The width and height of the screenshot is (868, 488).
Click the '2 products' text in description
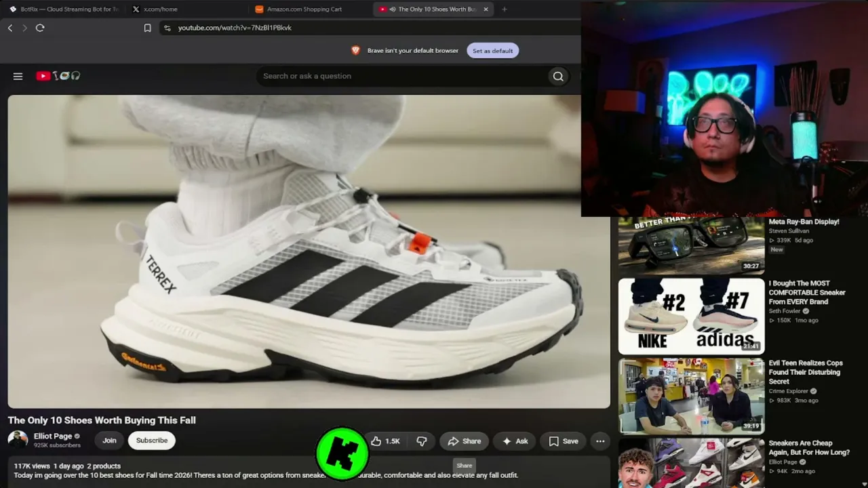[104, 466]
